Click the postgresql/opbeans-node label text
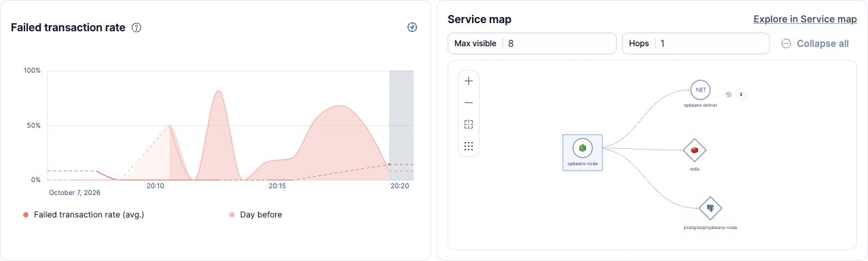868x261 pixels. (710, 228)
